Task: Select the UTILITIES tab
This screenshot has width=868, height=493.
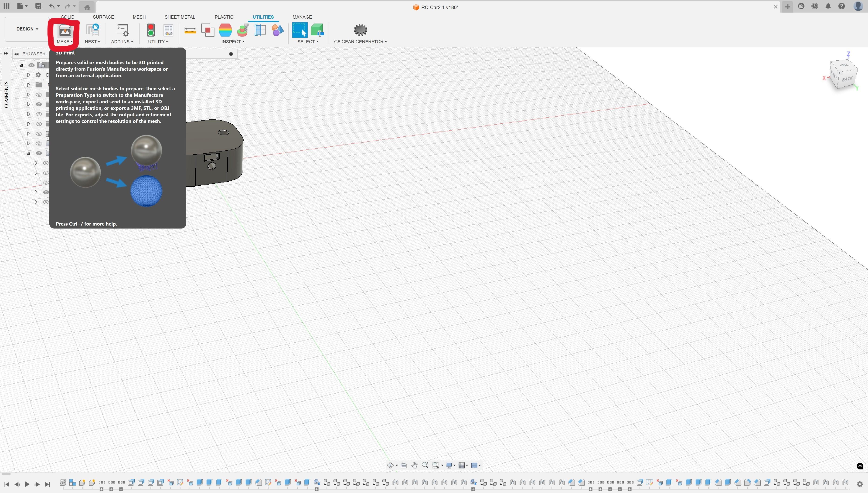Action: (263, 17)
